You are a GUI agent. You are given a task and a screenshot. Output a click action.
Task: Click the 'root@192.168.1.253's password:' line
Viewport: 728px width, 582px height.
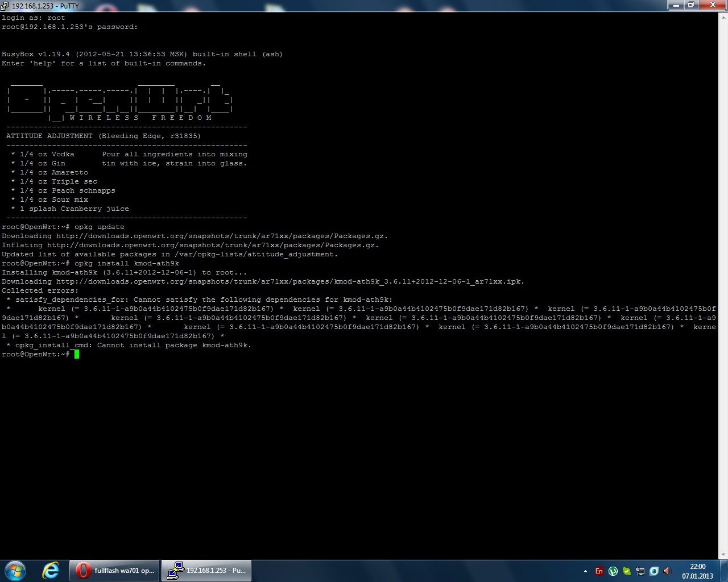coord(70,27)
